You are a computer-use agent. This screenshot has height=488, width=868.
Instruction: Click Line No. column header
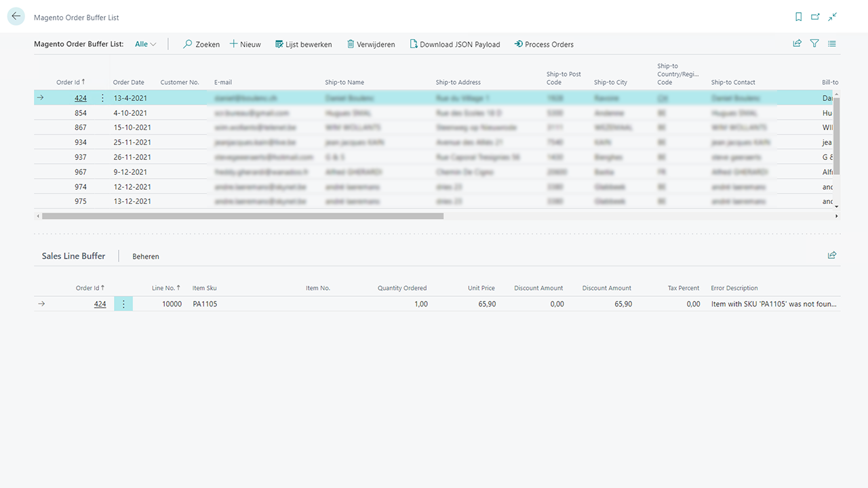[166, 288]
